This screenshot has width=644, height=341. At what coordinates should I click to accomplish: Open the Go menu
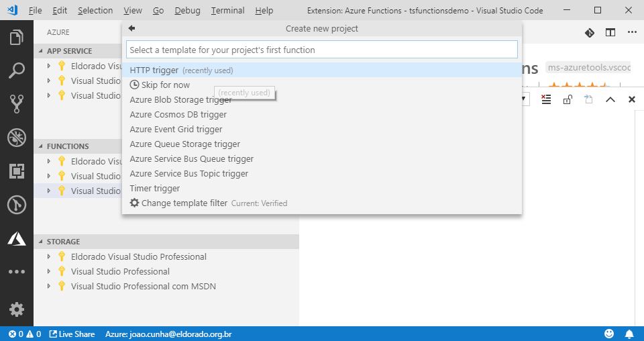pyautogui.click(x=158, y=10)
